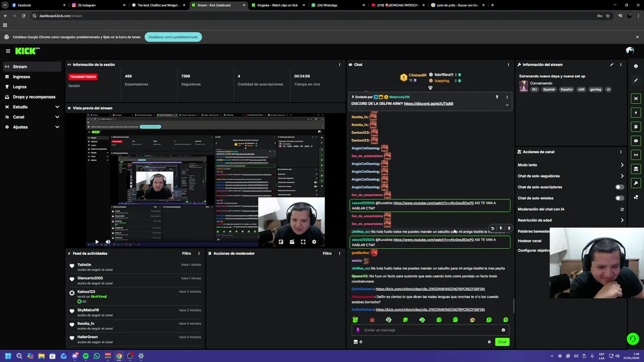Open chat settings gear icon
The image size is (644, 362).
(489, 342)
